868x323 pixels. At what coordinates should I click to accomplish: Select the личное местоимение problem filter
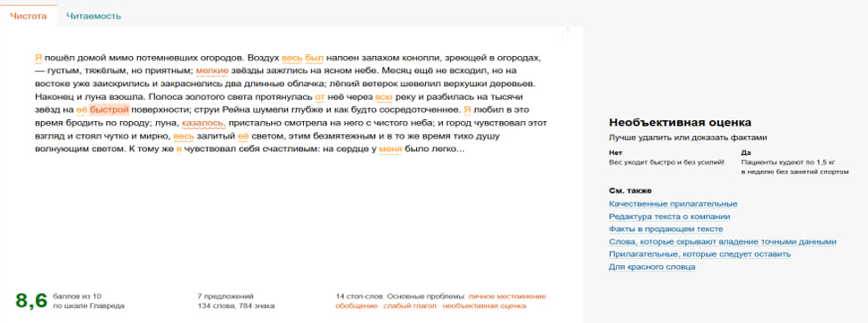click(x=508, y=296)
